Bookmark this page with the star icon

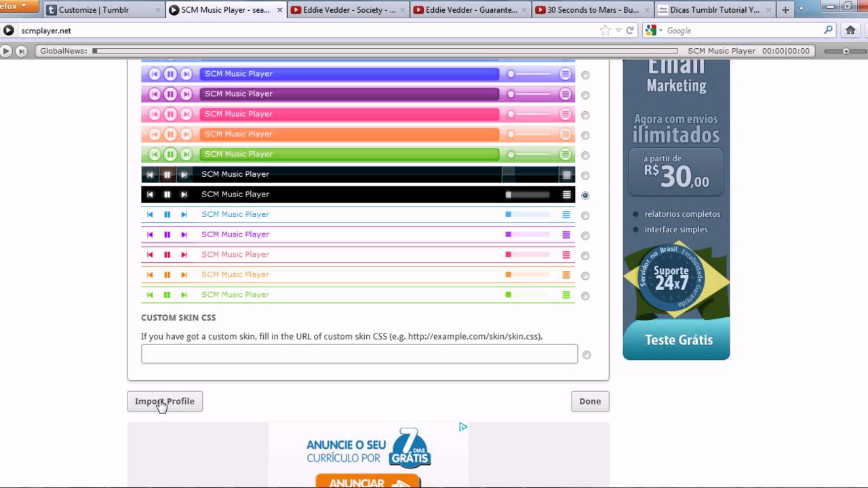[605, 30]
